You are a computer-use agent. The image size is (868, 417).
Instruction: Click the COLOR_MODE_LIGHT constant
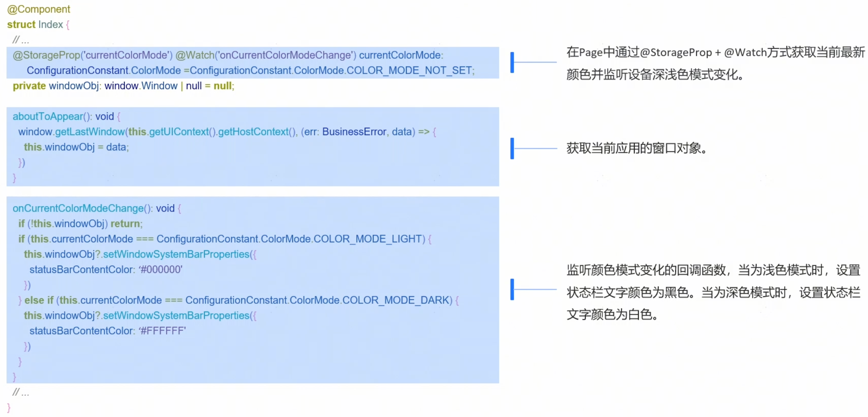tap(367, 239)
